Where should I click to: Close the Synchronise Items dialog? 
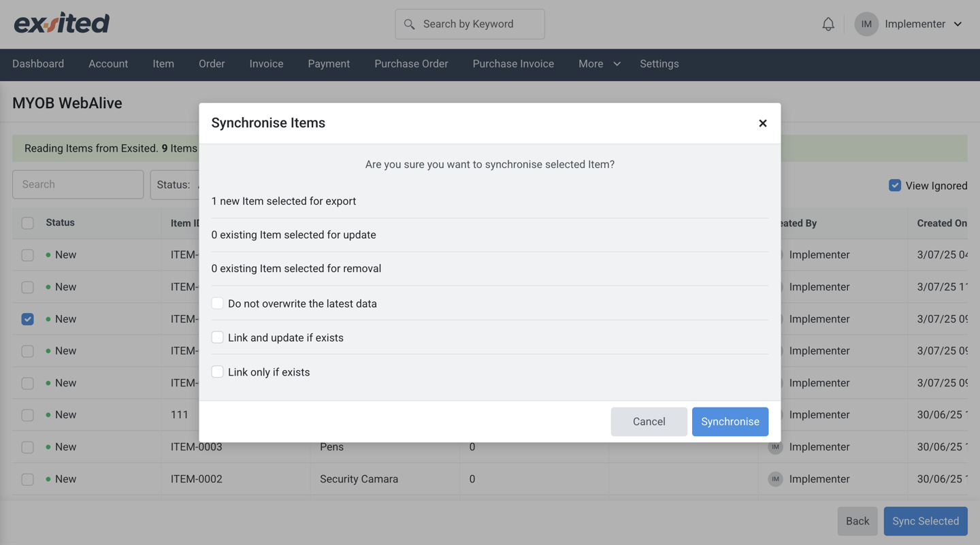pyautogui.click(x=763, y=123)
